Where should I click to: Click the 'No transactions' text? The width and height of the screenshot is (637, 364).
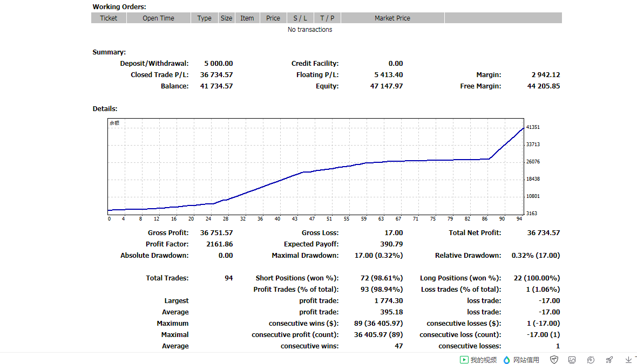310,30
